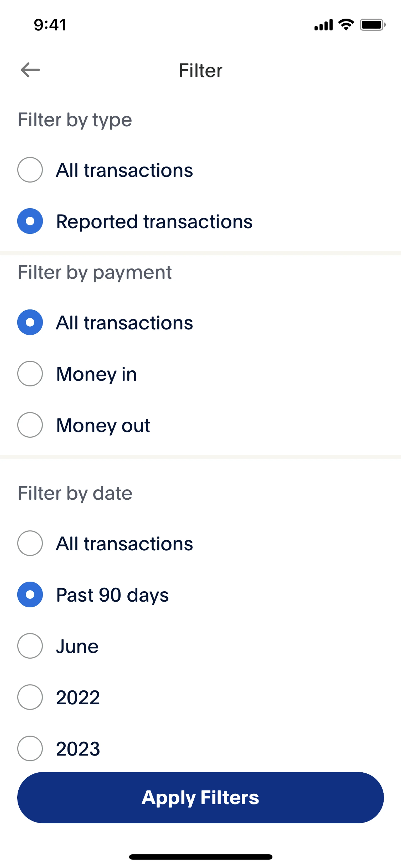The width and height of the screenshot is (401, 868).
Task: Select the 2023 date filter
Action: (x=30, y=748)
